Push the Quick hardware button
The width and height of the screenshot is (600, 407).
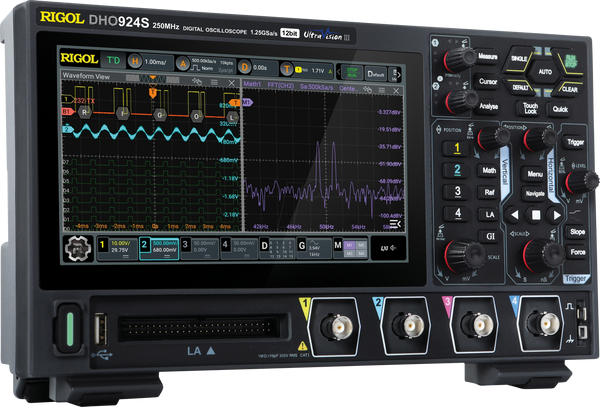560,109
